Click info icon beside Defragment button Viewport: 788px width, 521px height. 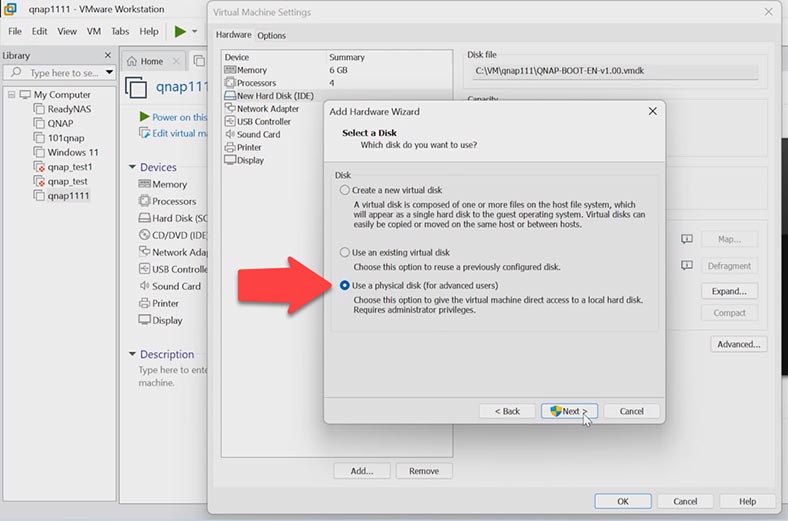[686, 265]
